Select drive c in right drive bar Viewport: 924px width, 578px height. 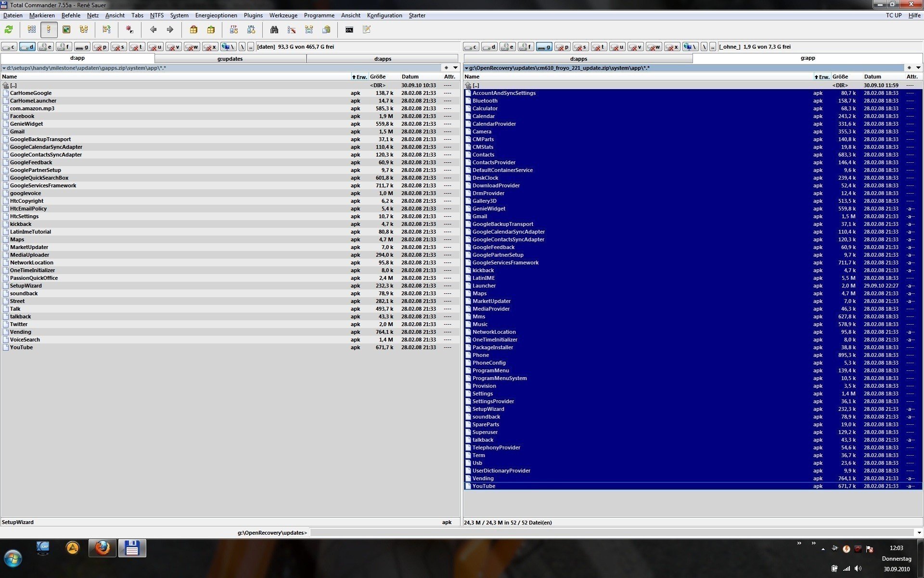(x=471, y=47)
